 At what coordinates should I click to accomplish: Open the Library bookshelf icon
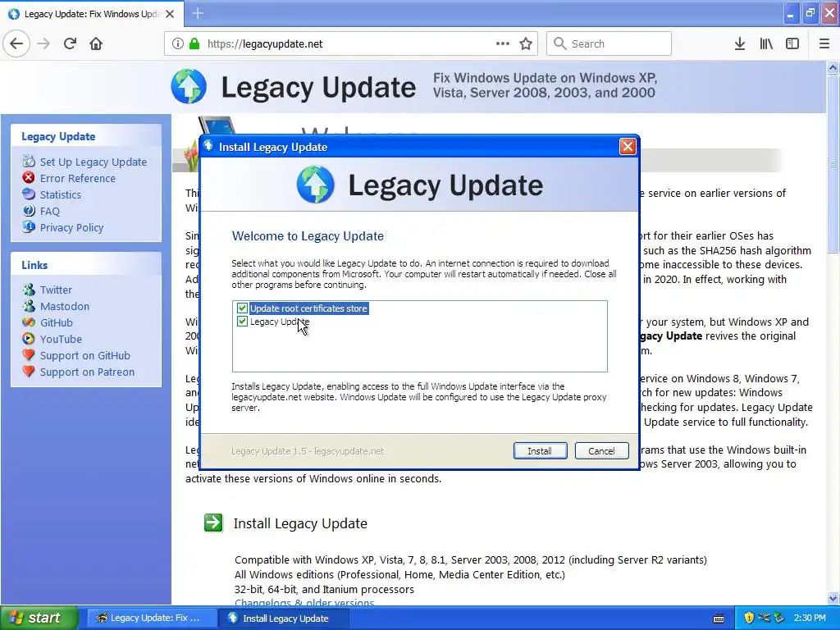(x=766, y=44)
